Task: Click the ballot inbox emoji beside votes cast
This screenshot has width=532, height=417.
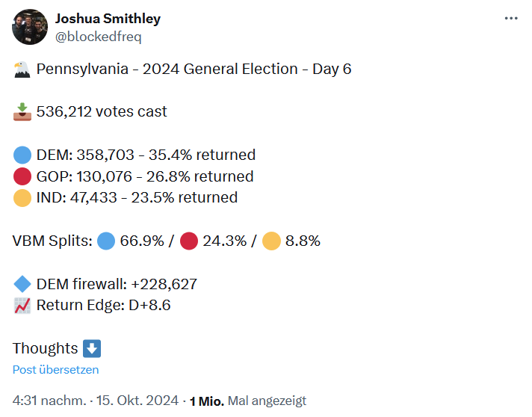Action: pos(22,112)
